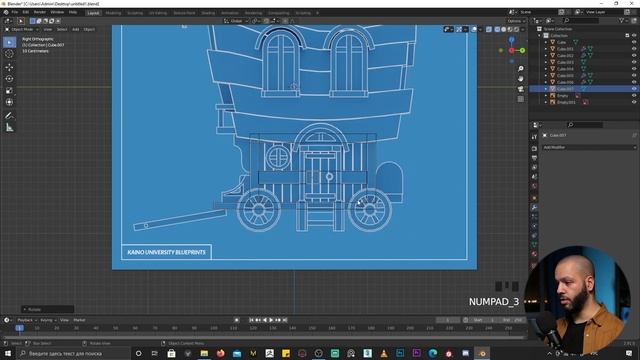Expand Cube.006 in the outliner
Image resolution: width=640 pixels, height=360 pixels.
pyautogui.click(x=546, y=82)
